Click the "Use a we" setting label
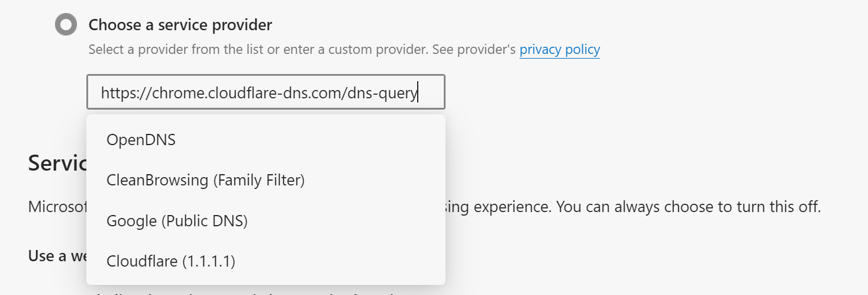 coord(57,256)
